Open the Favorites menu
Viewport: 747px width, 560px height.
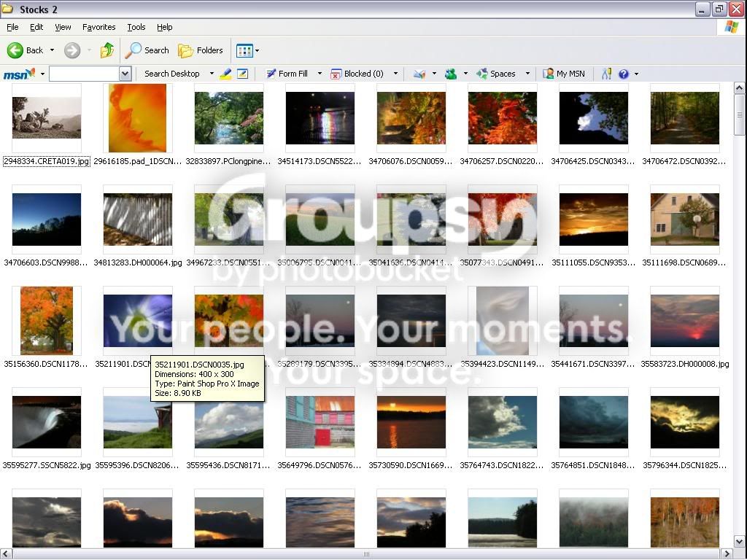99,27
